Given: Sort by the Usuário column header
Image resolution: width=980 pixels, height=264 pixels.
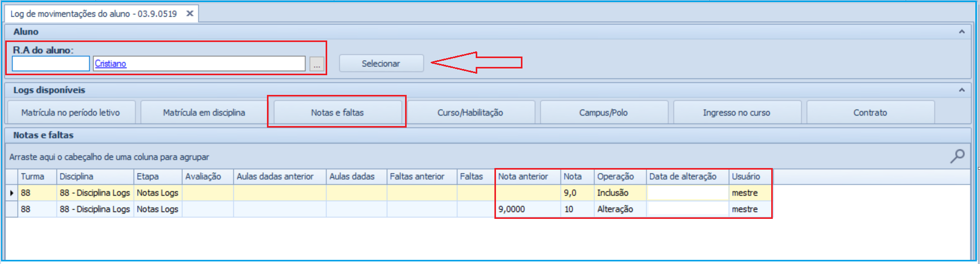Looking at the screenshot, I should point(750,176).
